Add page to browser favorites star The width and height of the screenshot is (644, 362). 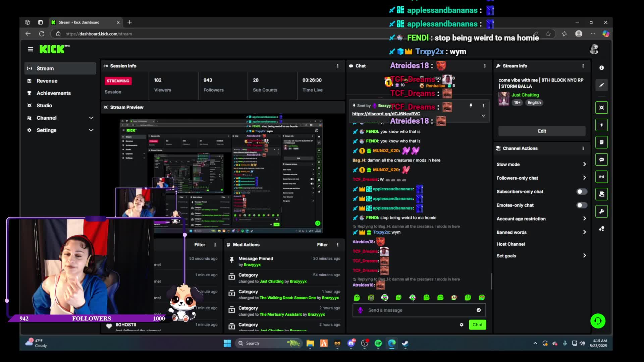coord(548,34)
